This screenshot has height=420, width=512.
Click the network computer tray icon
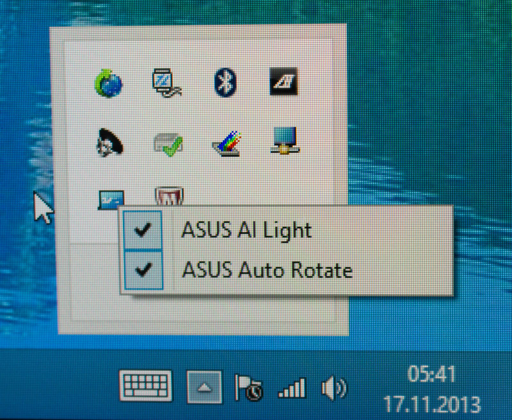point(285,141)
